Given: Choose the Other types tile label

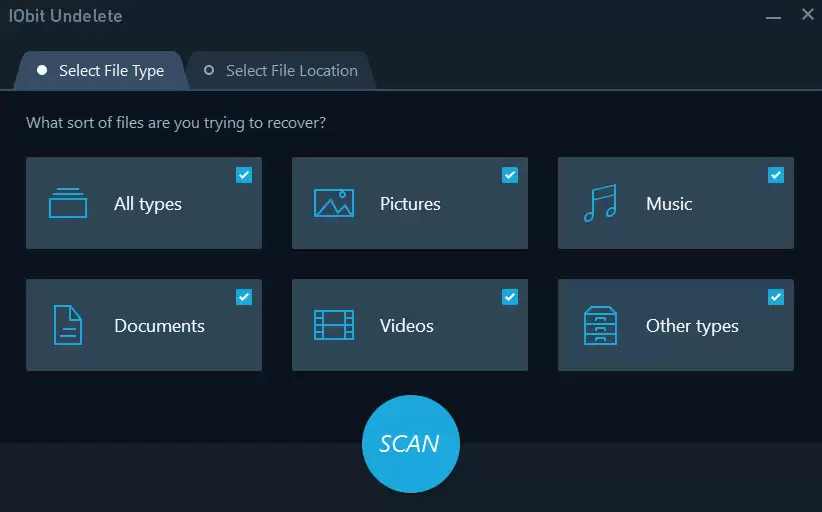Looking at the screenshot, I should (x=692, y=326).
